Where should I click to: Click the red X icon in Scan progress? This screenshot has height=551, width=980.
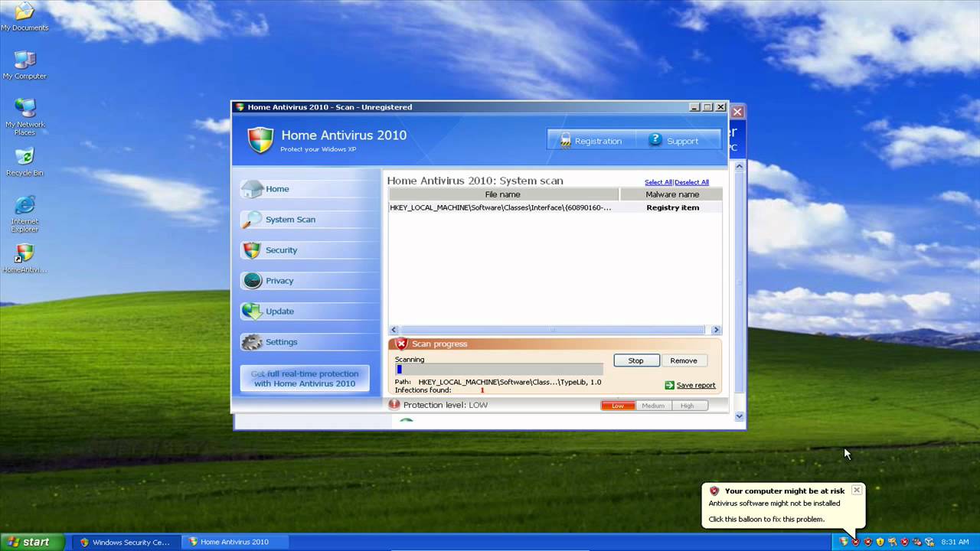point(401,344)
